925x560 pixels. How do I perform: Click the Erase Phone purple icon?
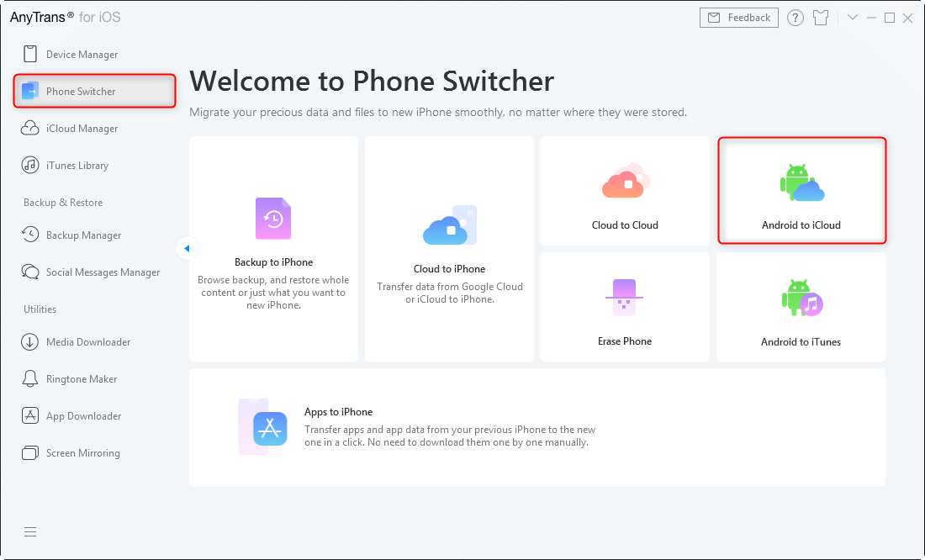(624, 298)
